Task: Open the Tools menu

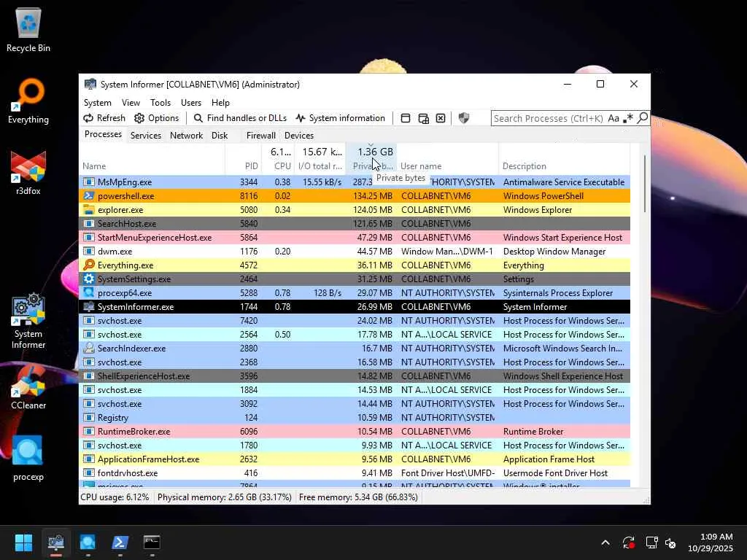Action: 160,102
